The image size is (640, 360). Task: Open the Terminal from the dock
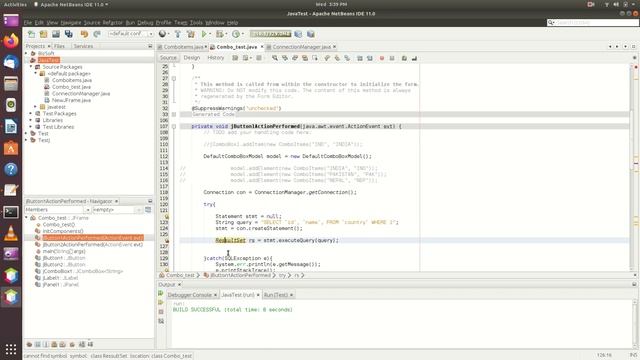pyautogui.click(x=11, y=212)
